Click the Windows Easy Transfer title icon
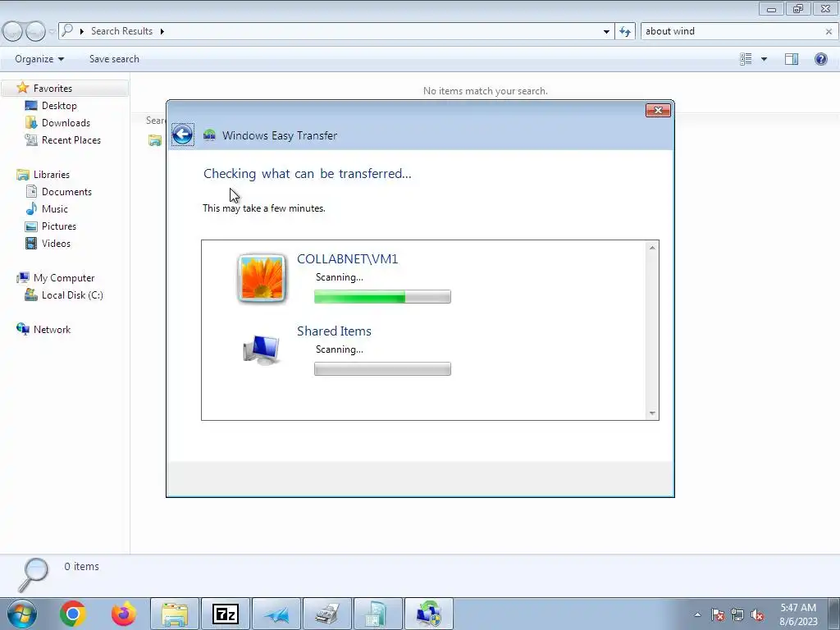The height and width of the screenshot is (630, 840). click(209, 135)
